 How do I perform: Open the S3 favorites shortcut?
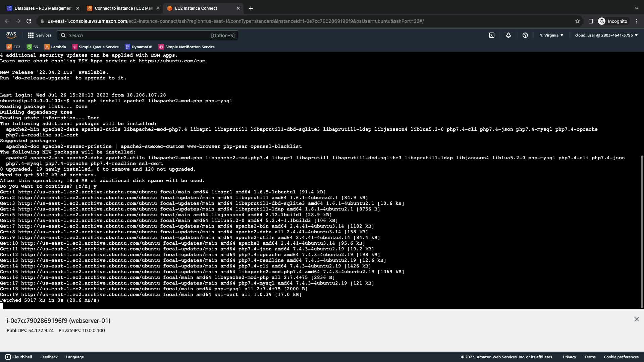click(33, 47)
